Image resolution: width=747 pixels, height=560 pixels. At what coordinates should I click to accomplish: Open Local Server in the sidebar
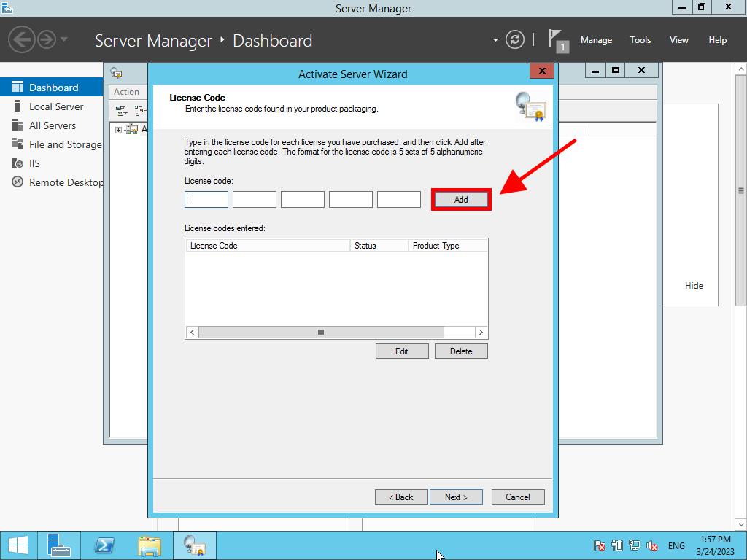52,106
